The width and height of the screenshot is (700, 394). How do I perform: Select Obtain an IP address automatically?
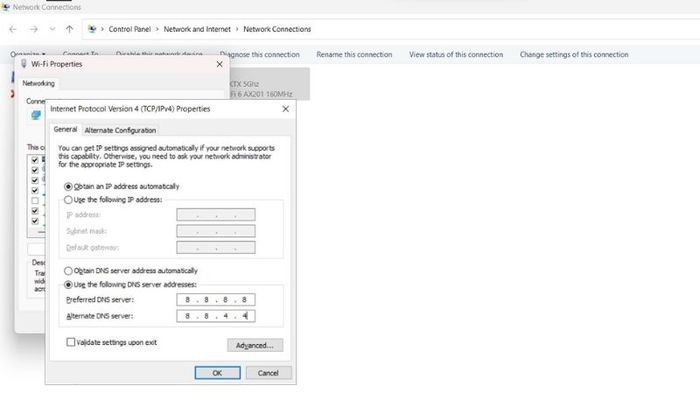coord(68,187)
